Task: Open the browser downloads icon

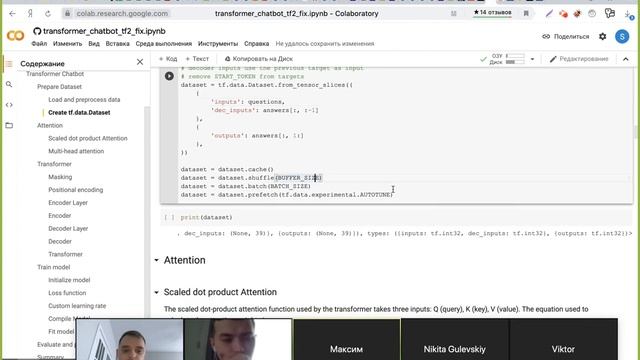Action: 629,14
